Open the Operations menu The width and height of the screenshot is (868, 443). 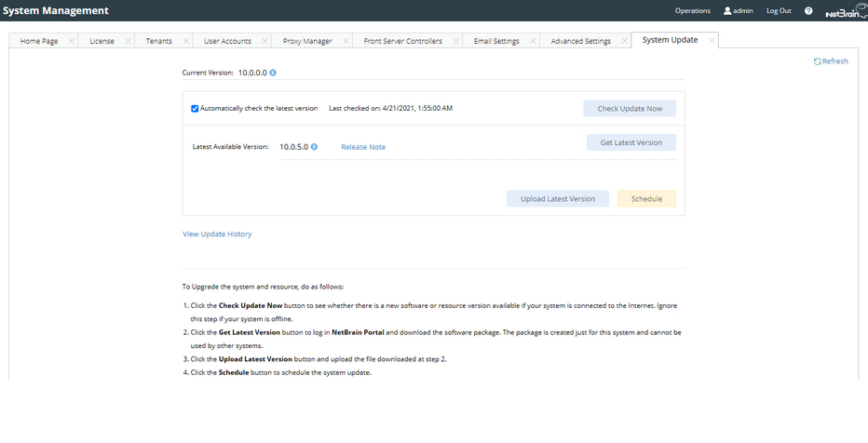pos(692,11)
